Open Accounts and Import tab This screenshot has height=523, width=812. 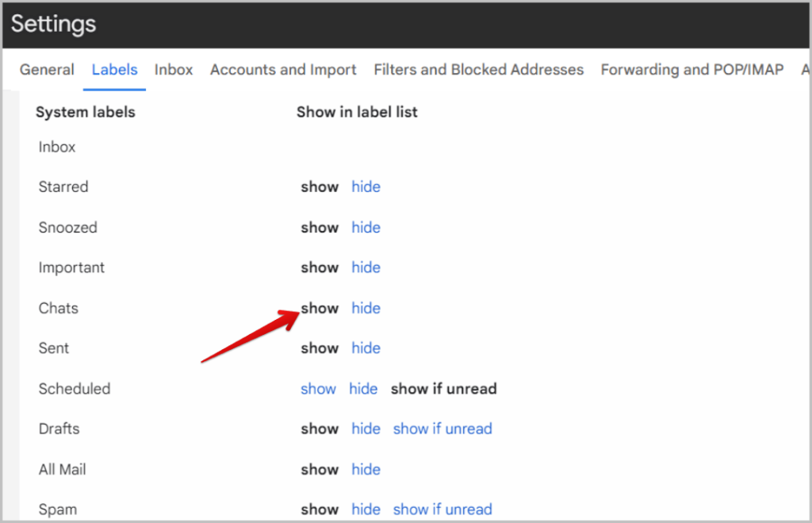pyautogui.click(x=283, y=70)
